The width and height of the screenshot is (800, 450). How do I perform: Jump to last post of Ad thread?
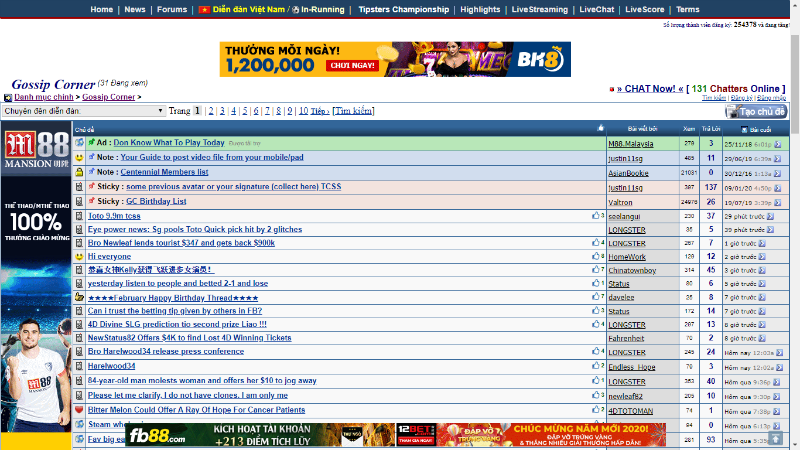coord(778,144)
